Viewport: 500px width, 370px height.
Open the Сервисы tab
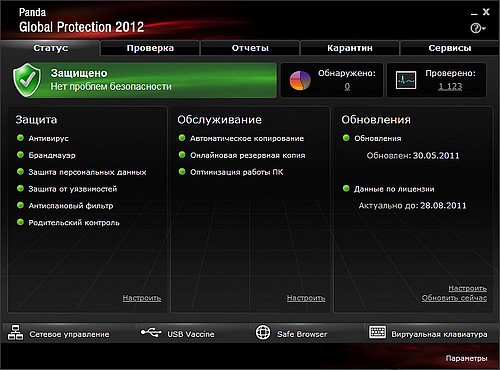pos(450,48)
